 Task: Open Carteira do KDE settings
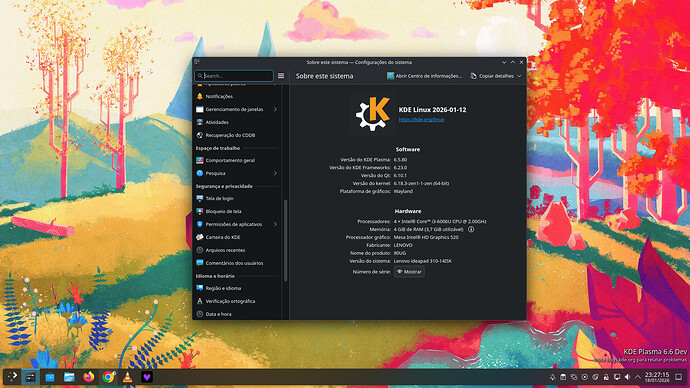click(237, 237)
